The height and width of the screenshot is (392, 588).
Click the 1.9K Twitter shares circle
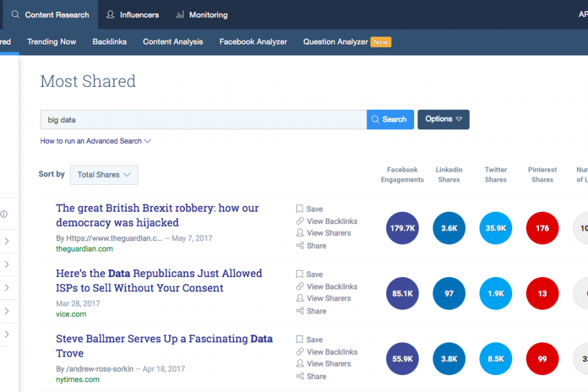(496, 293)
